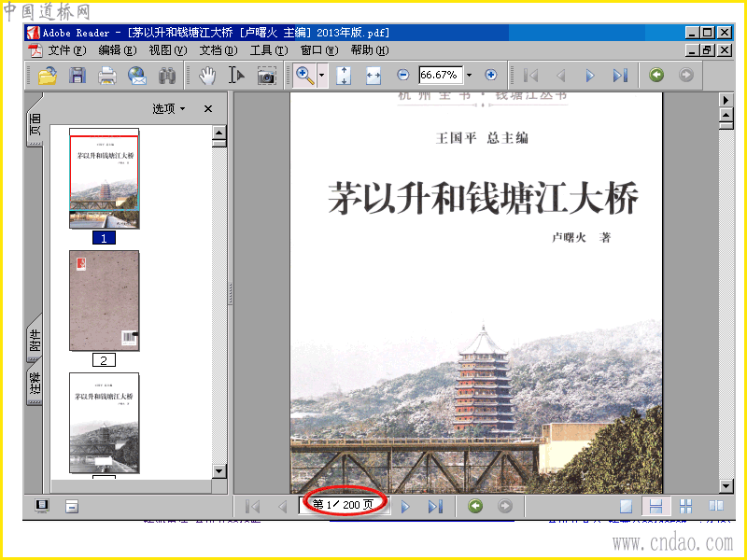This screenshot has height=560, width=747.
Task: Switch to the 注释 side tab
Action: [x=35, y=384]
